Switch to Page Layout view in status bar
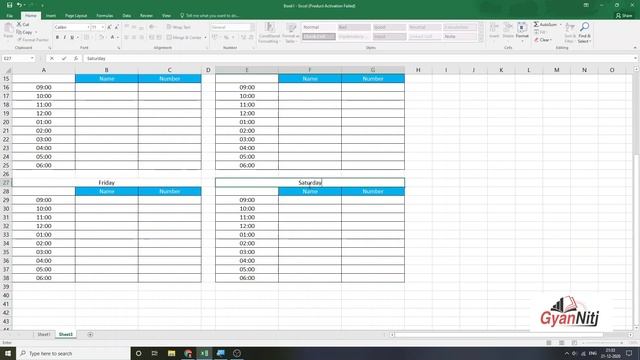Screen dimensions: 640x360 pyautogui.click(x=562, y=342)
